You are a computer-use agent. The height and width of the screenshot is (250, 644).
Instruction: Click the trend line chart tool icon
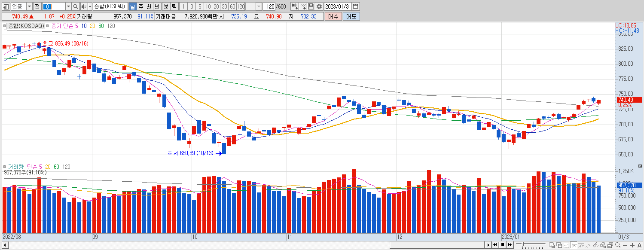tap(581, 245)
